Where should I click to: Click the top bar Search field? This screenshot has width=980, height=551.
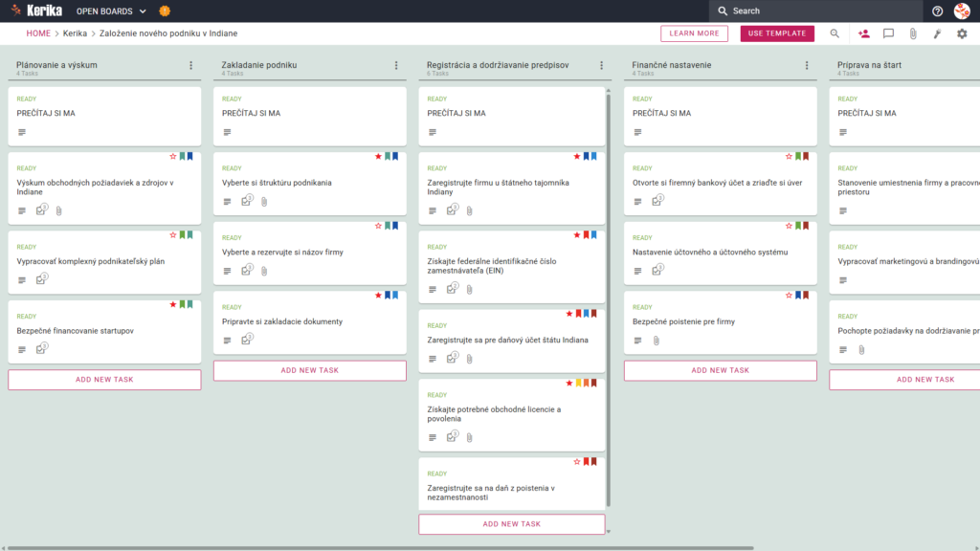click(x=815, y=11)
